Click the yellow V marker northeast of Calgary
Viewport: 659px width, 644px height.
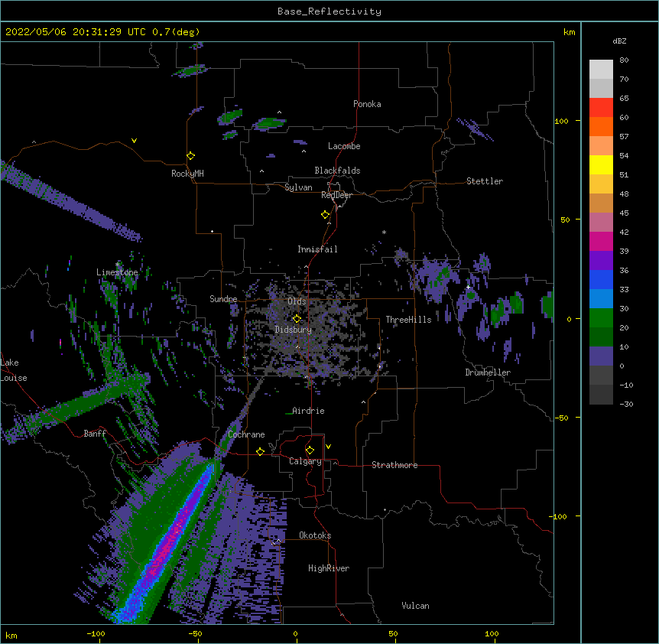pyautogui.click(x=328, y=447)
